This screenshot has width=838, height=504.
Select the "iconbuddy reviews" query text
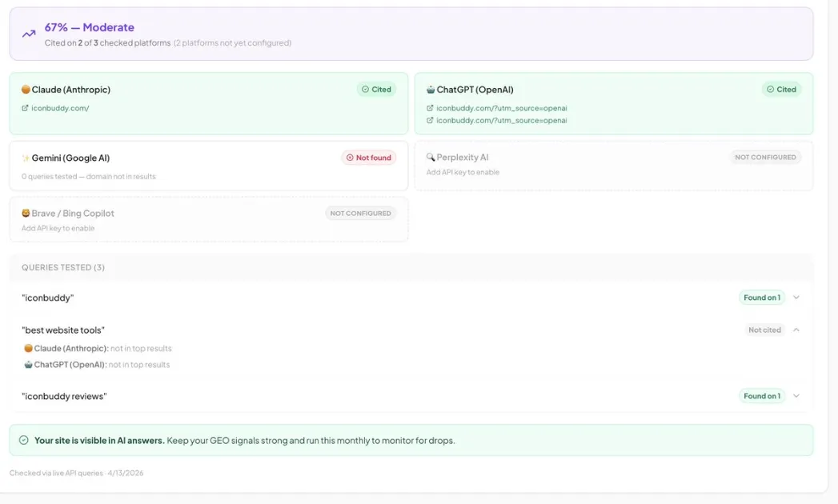tap(64, 396)
